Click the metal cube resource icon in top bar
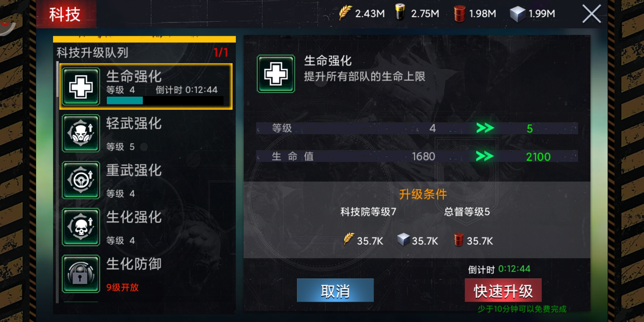This screenshot has width=644, height=322. pyautogui.click(x=517, y=14)
